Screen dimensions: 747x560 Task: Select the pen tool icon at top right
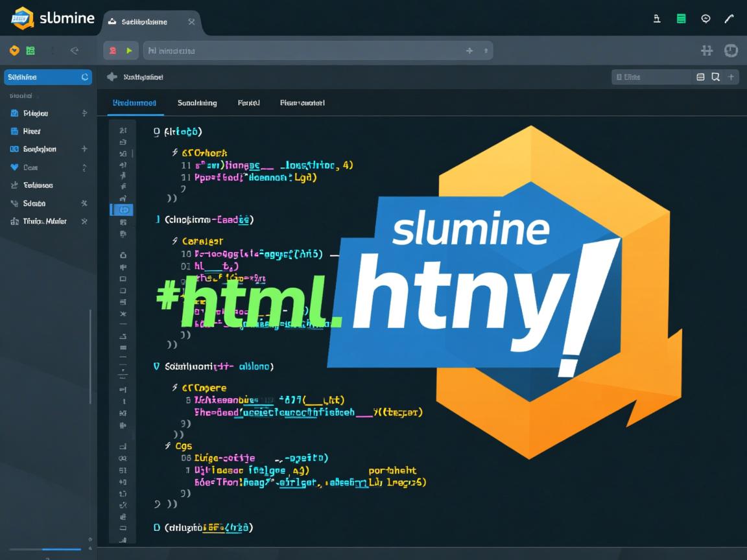729,19
